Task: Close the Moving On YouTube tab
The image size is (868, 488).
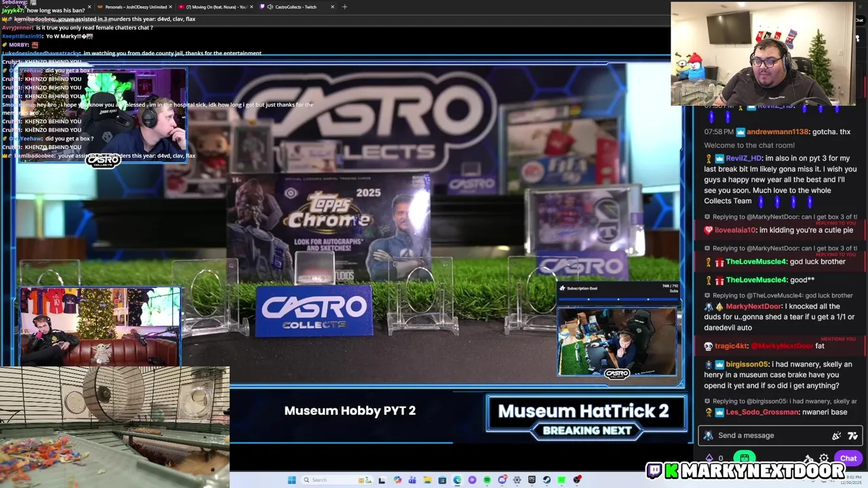Action: coord(252,7)
